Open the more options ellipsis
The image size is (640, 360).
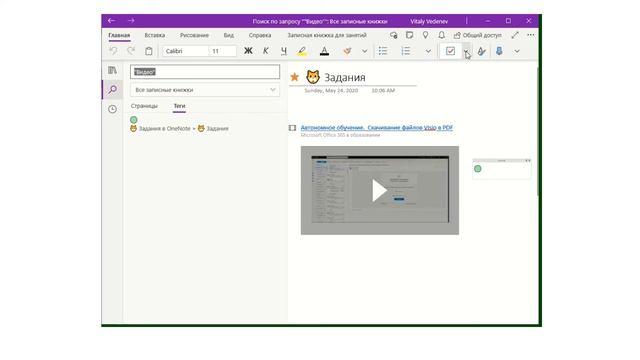531,35
